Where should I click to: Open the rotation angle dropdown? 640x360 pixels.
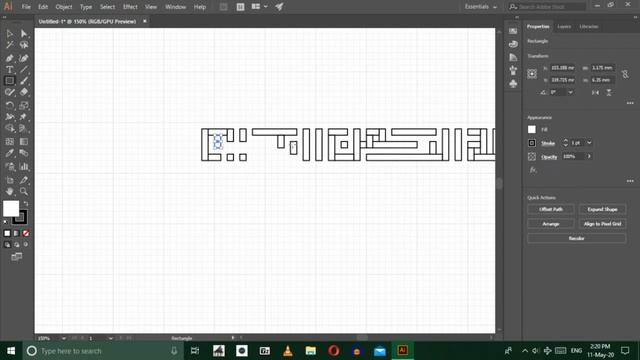[570, 93]
